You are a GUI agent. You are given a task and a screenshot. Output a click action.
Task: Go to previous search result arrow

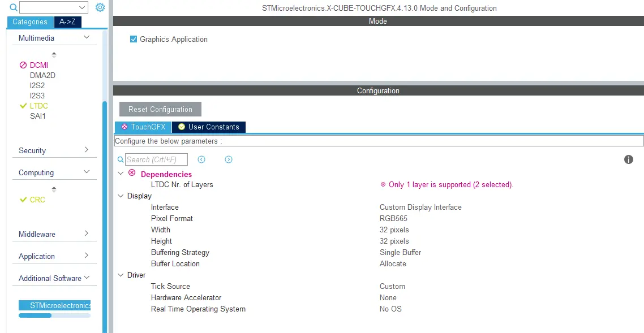[x=201, y=159]
